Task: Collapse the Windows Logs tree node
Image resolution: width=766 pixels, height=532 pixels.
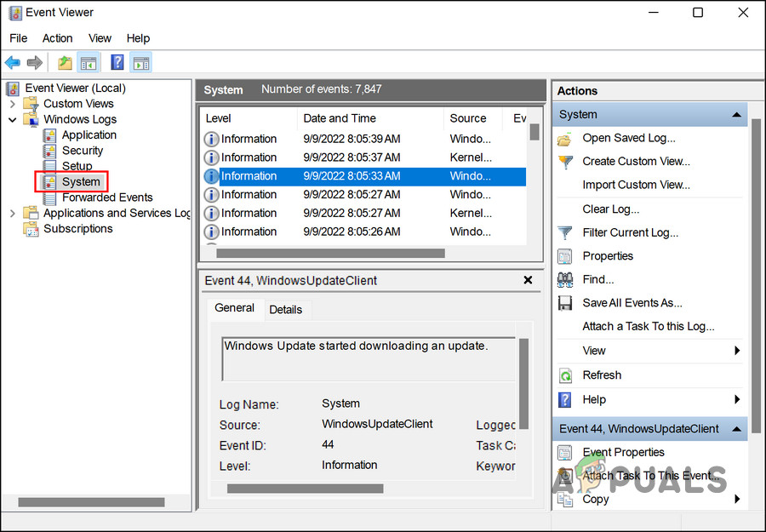Action: pyautogui.click(x=13, y=120)
